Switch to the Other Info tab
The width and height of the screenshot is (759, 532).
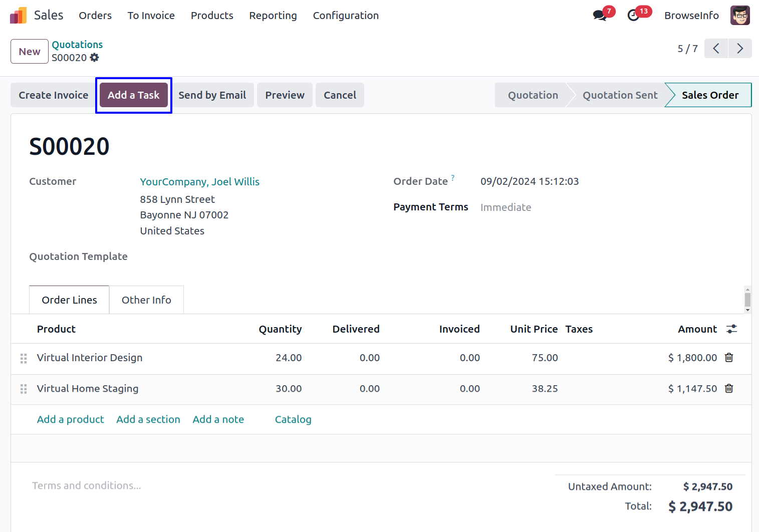pos(146,300)
